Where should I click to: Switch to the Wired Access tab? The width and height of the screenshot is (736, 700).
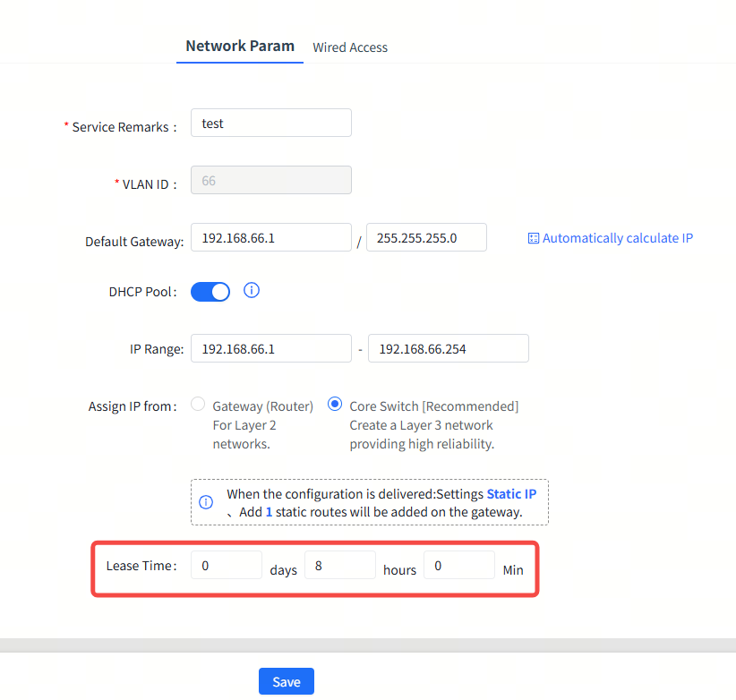click(350, 47)
